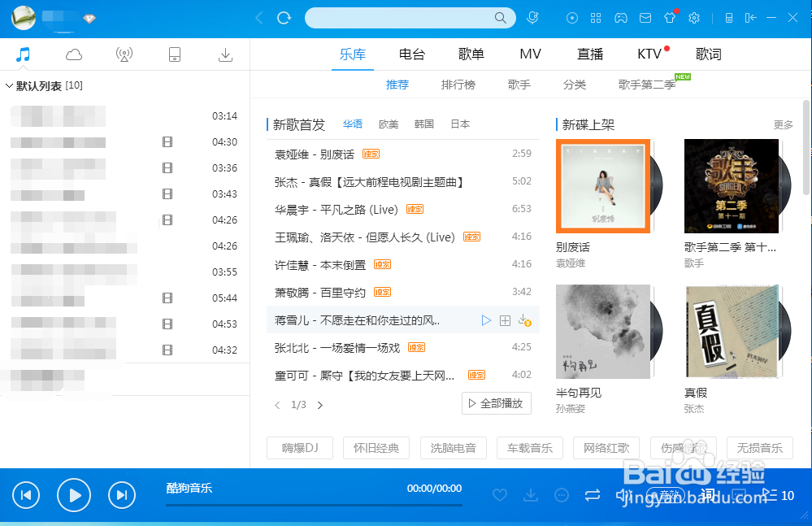The width and height of the screenshot is (812, 526).
Task: Open the 怀旧经典 tag button
Action: pyautogui.click(x=376, y=448)
